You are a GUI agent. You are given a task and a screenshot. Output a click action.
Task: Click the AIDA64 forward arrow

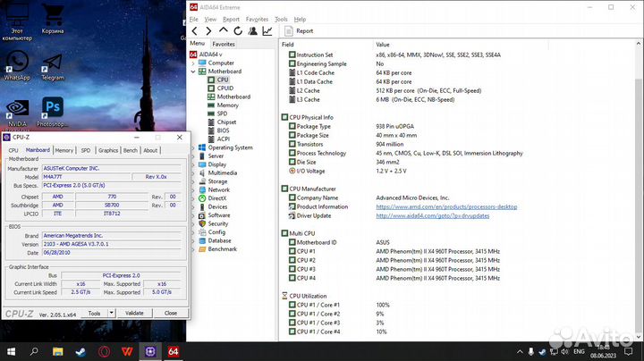point(208,30)
